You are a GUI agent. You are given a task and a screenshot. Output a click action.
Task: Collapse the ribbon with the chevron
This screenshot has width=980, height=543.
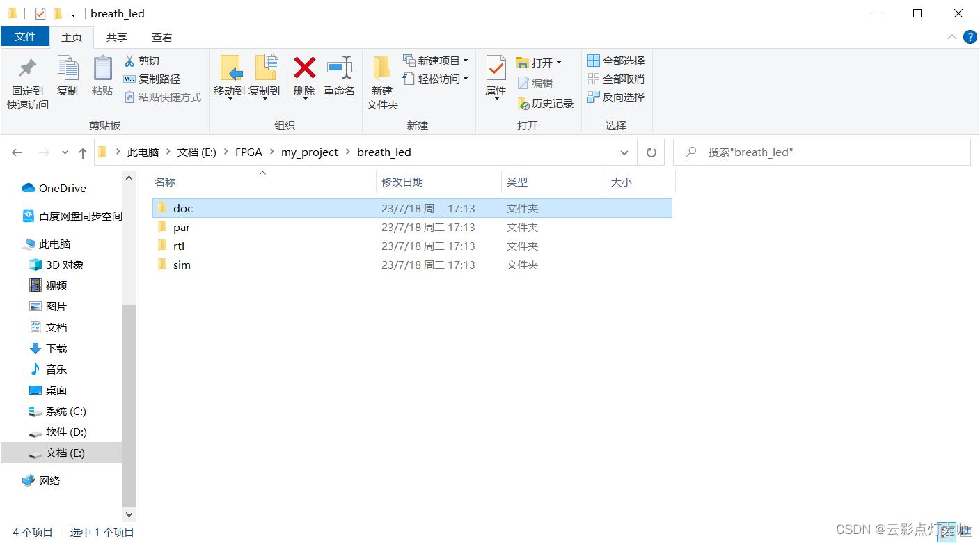click(951, 37)
